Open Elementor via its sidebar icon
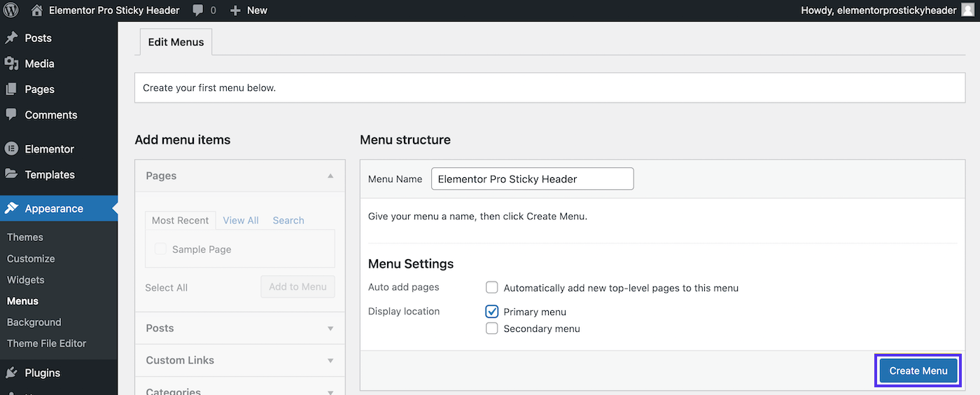The height and width of the screenshot is (395, 980). pyautogui.click(x=11, y=149)
